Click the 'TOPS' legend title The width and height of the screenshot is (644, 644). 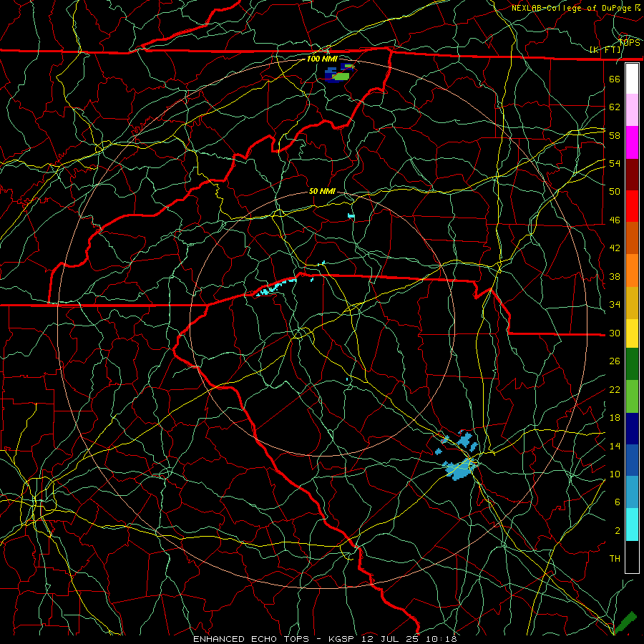coord(630,42)
